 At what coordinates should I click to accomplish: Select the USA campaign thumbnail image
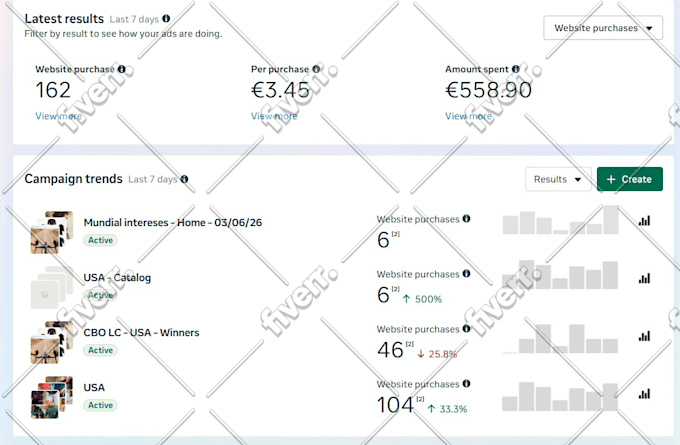(52, 397)
